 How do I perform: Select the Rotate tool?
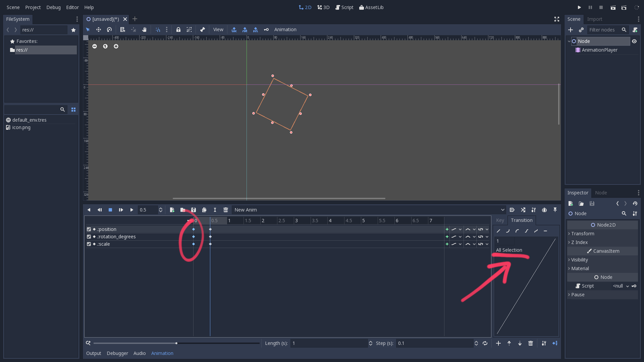(109, 29)
